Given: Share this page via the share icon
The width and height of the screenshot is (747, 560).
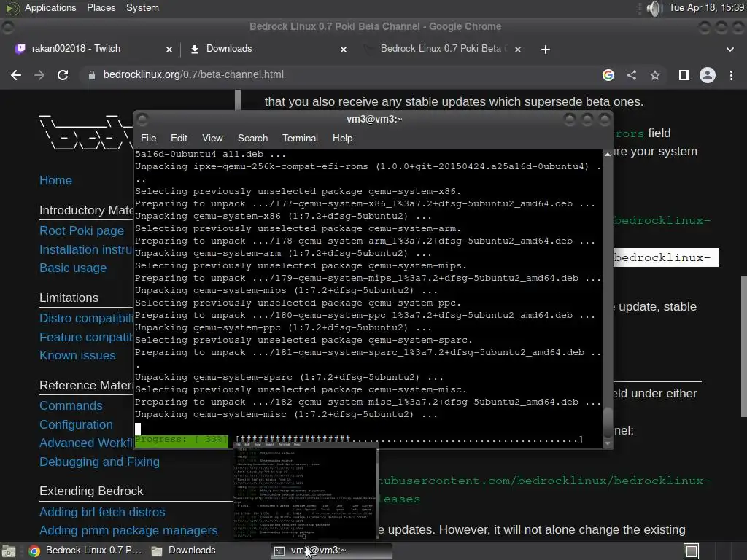Looking at the screenshot, I should tap(632, 75).
